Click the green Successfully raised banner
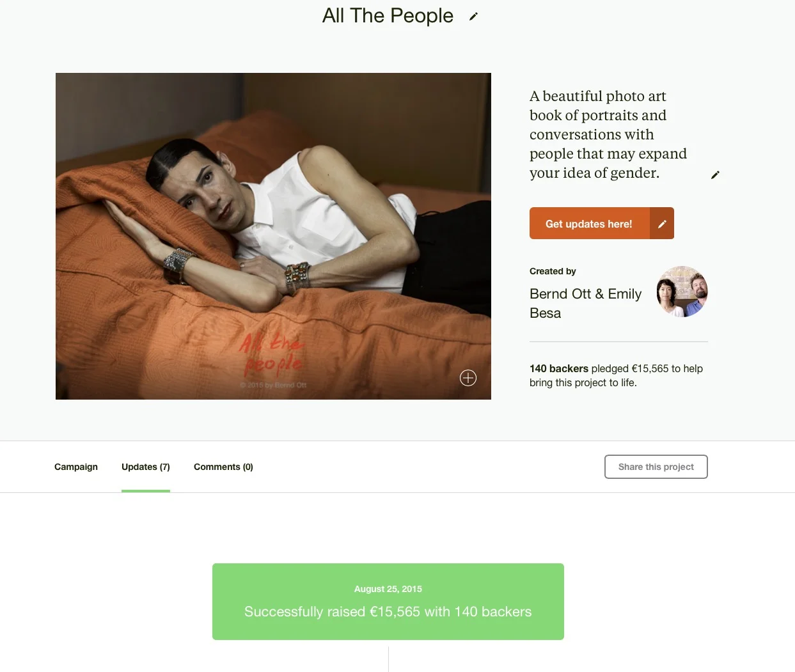This screenshot has width=795, height=672. point(388,602)
